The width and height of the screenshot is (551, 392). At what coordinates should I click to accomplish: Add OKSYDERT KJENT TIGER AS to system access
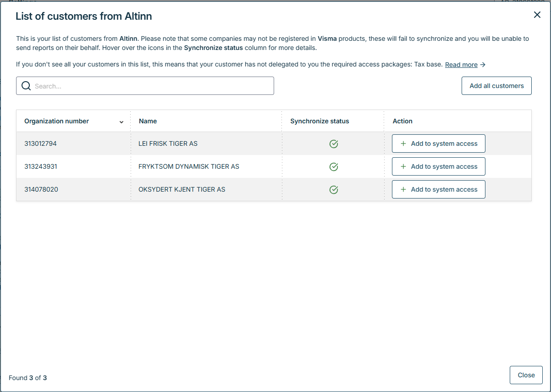coord(439,189)
